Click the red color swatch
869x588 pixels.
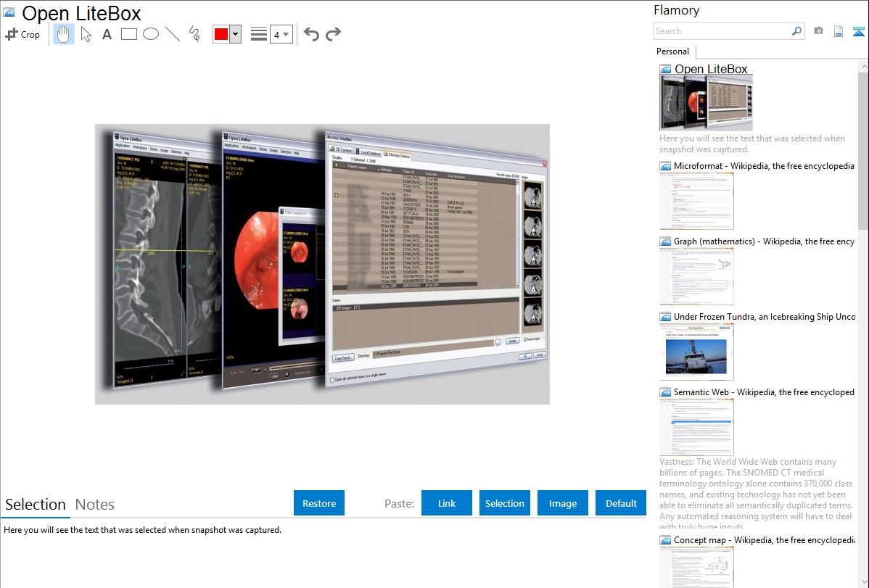pos(221,34)
